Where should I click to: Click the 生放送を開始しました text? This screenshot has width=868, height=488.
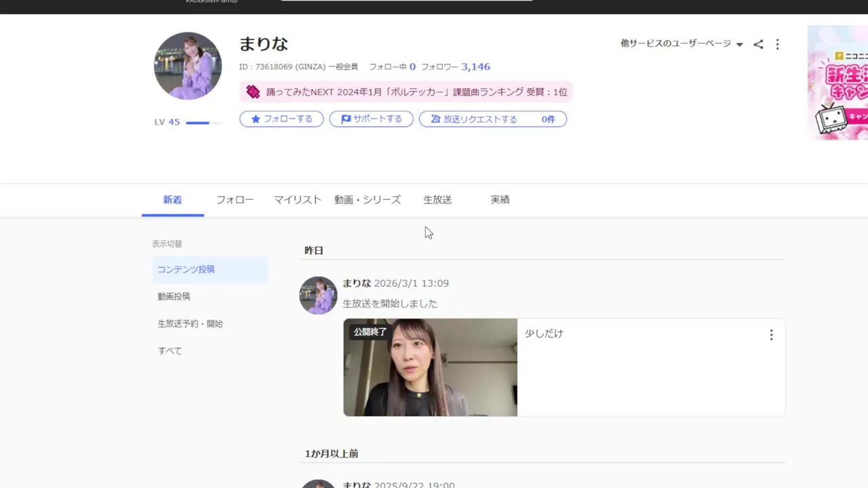click(390, 303)
